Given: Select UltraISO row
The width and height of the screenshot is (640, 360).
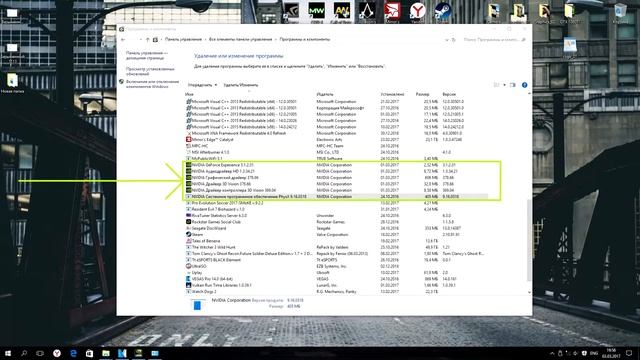Looking at the screenshot, I should coord(337,266).
